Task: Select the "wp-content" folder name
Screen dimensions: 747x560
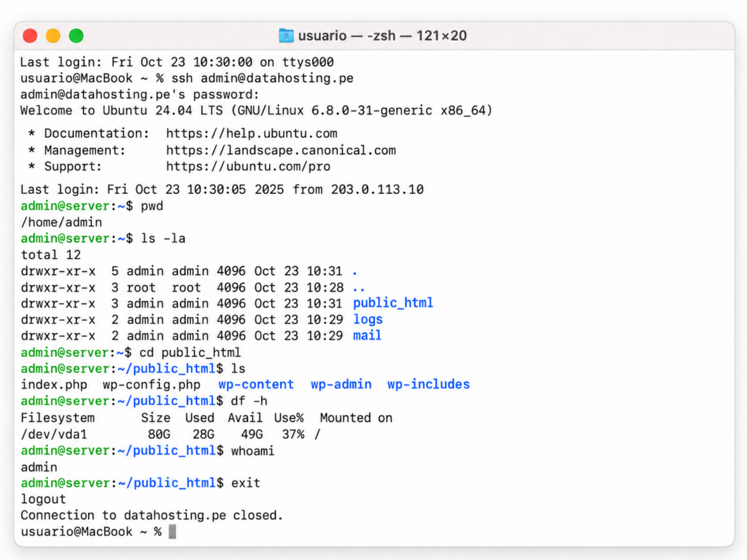Action: click(256, 384)
